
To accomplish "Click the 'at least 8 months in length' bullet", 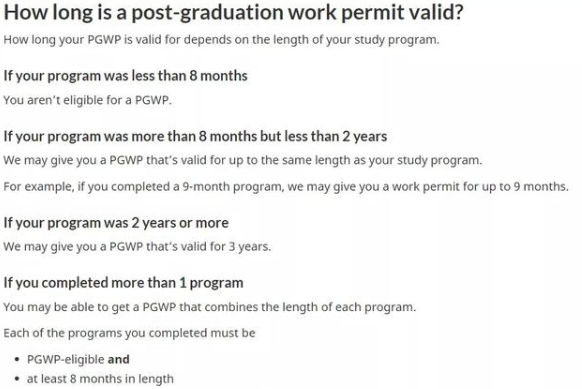I will 100,379.
